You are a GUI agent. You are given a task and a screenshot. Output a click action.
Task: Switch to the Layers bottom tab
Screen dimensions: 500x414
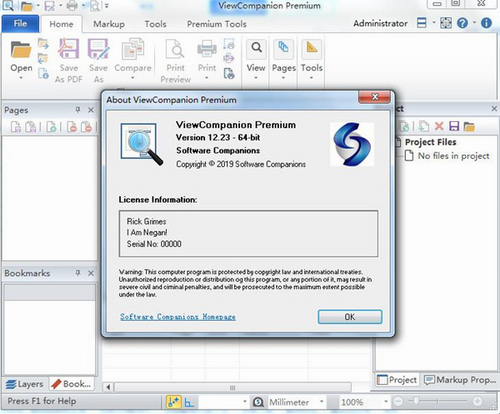coord(25,384)
